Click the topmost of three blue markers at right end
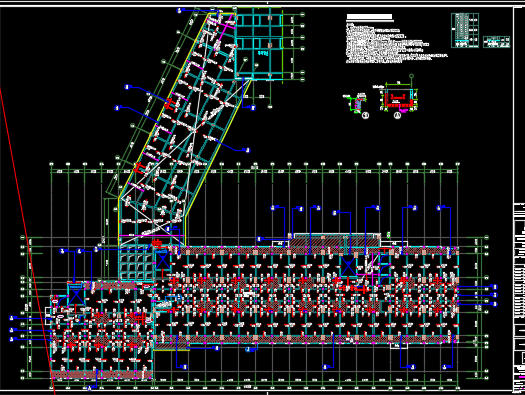 [x=495, y=287]
